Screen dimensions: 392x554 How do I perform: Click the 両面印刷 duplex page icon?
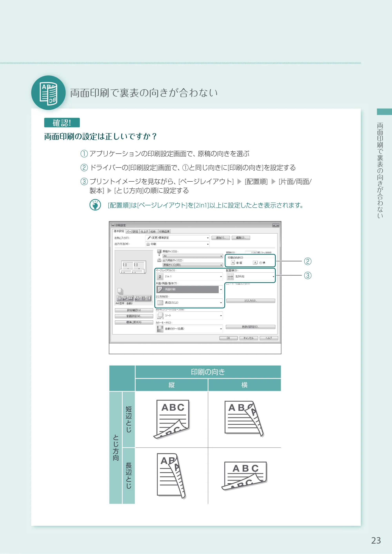pos(160,289)
